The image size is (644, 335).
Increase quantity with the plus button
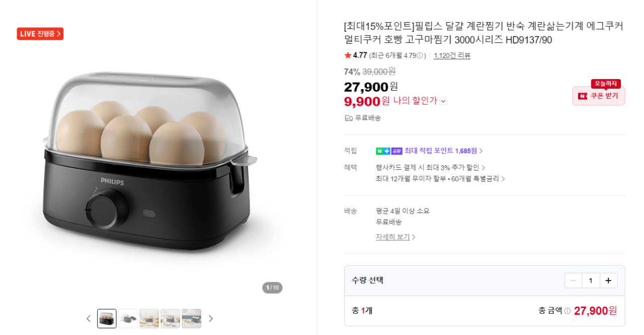click(608, 280)
